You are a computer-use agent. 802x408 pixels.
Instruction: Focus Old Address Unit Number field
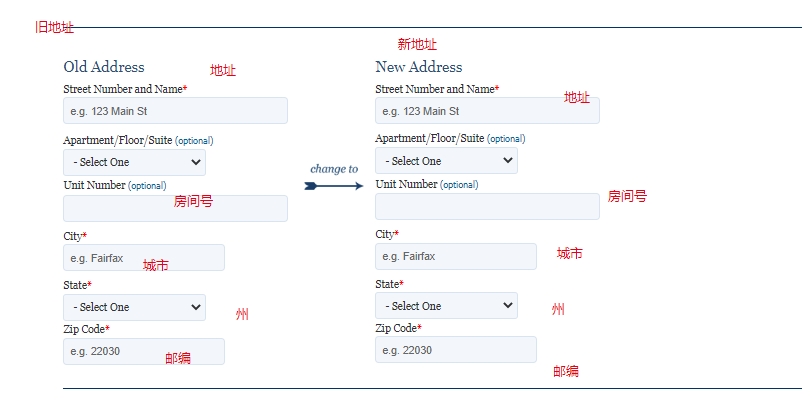point(175,208)
